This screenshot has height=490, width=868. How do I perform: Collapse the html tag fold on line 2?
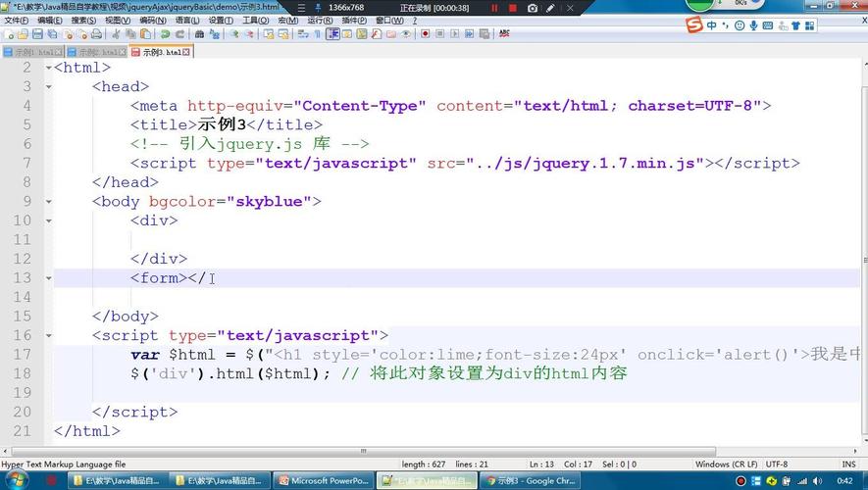pos(49,68)
